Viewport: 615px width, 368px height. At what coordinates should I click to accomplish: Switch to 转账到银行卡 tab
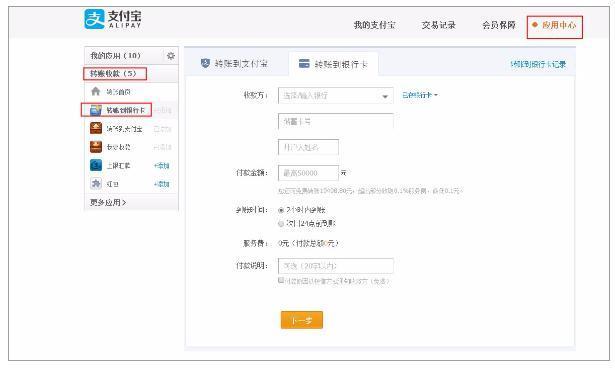334,64
